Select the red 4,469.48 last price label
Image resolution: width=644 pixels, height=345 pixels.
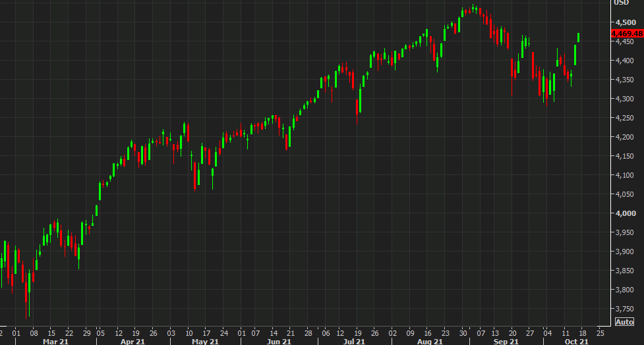pyautogui.click(x=627, y=34)
